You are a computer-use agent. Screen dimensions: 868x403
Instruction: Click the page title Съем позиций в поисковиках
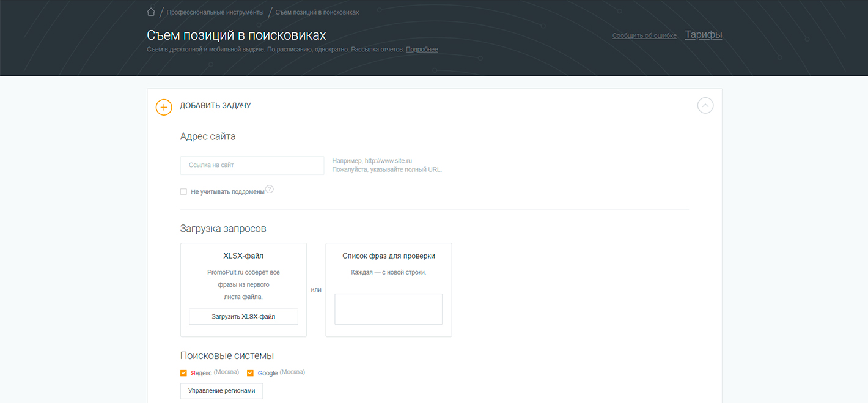(x=237, y=35)
